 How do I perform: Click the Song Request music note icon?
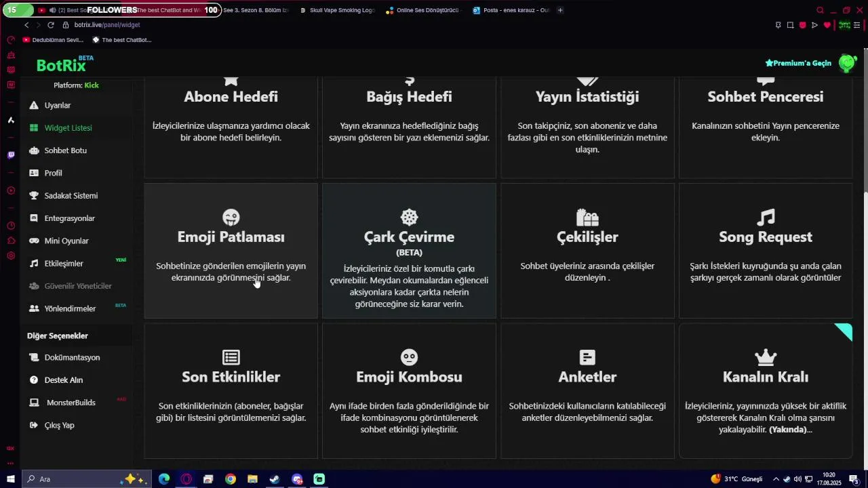(766, 217)
